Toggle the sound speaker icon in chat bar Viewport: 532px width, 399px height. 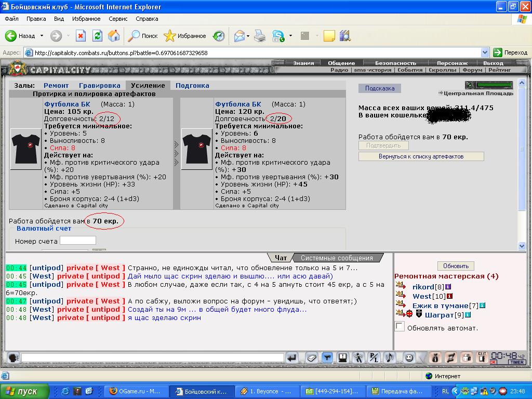tap(390, 357)
